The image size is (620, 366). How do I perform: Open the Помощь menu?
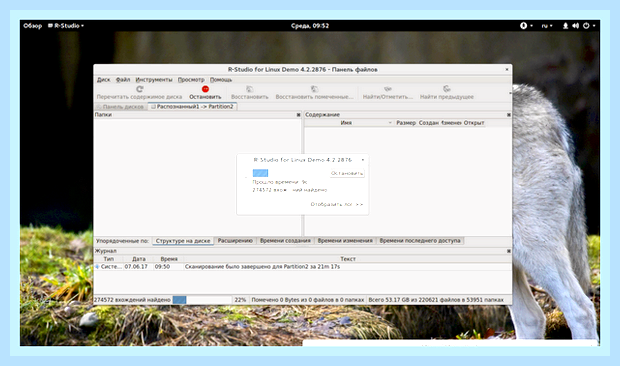tap(221, 79)
